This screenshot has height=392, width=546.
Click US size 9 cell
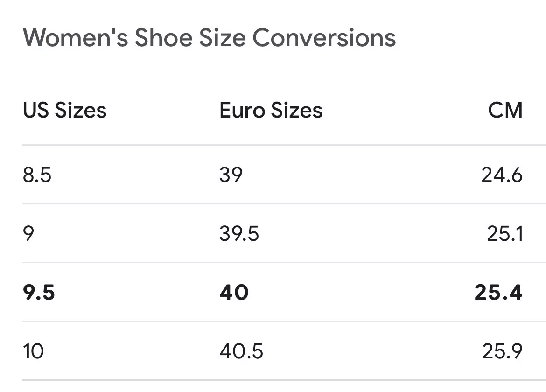(28, 234)
